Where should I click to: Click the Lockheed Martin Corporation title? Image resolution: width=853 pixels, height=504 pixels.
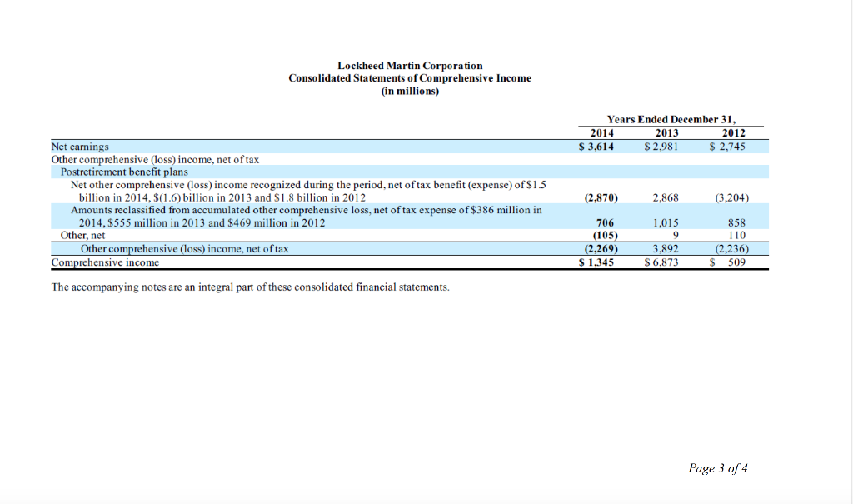tap(410, 65)
